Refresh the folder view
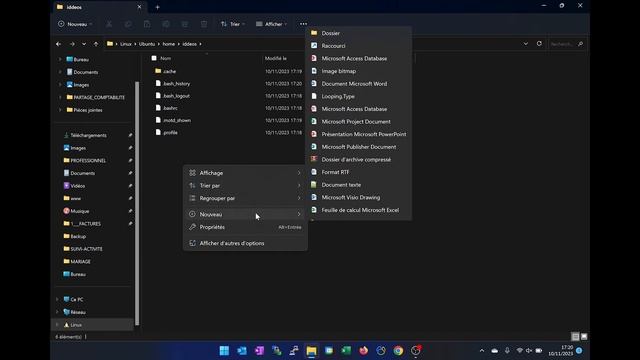 pos(539,44)
